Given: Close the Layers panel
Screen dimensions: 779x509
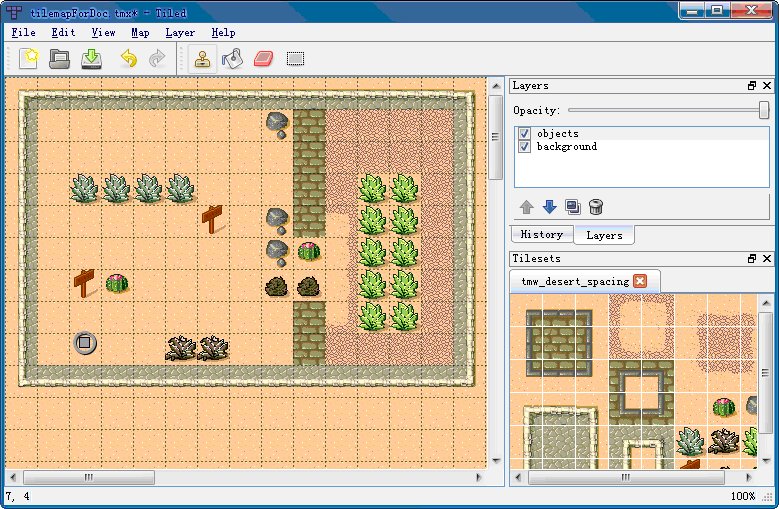Looking at the screenshot, I should 767,86.
